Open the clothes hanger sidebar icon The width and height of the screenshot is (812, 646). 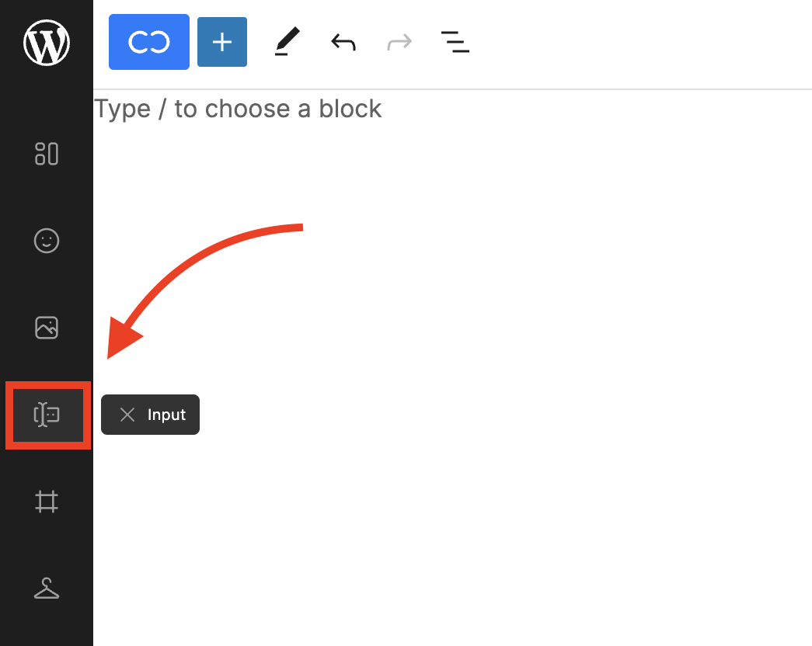tap(47, 589)
